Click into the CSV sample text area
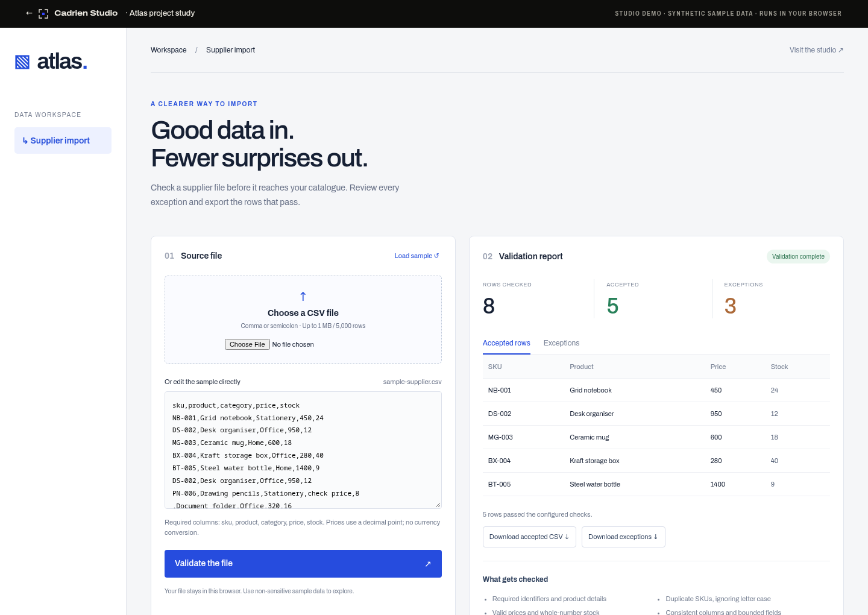Screen dimensions: 868x615 click(x=303, y=450)
